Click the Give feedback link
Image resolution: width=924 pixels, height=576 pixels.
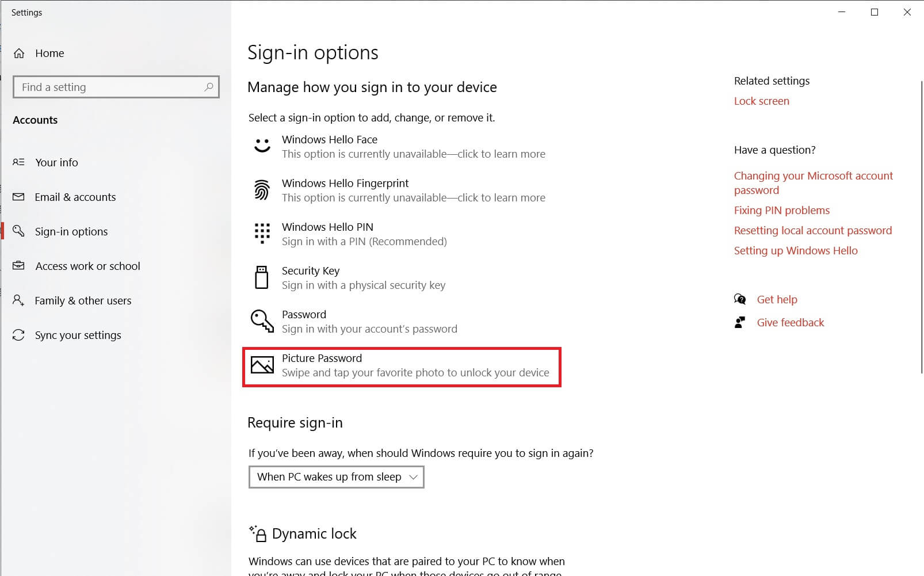coord(791,322)
